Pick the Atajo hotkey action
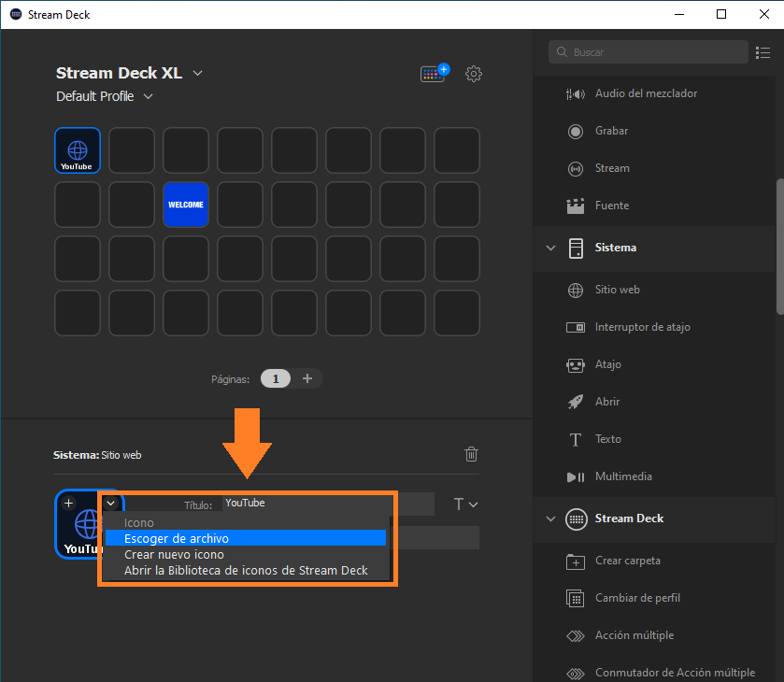The height and width of the screenshot is (682, 784). coord(607,364)
